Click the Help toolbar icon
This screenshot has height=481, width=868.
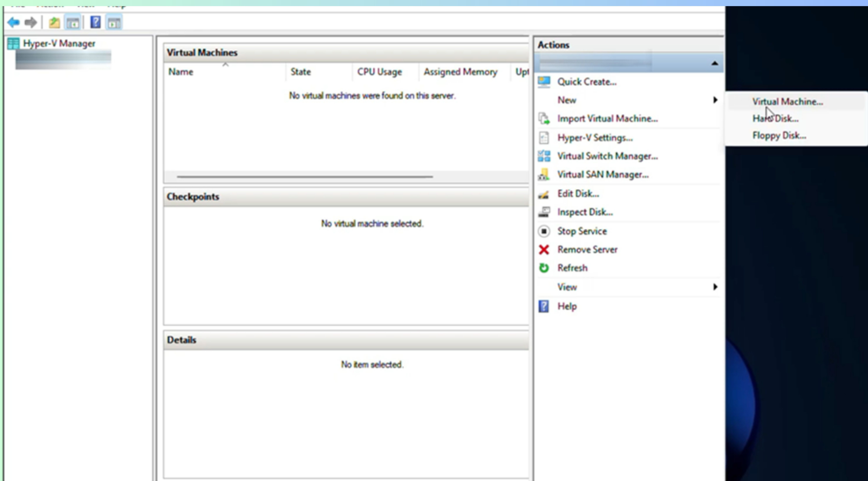pyautogui.click(x=95, y=23)
